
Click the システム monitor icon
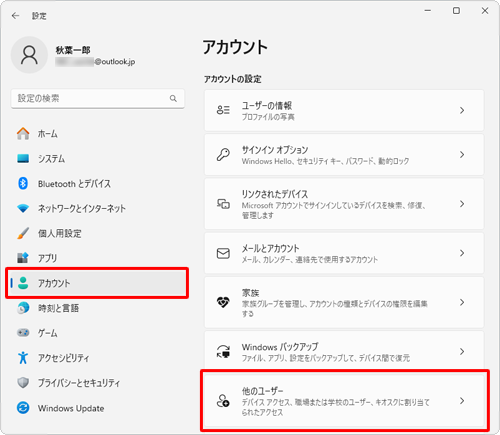point(23,158)
